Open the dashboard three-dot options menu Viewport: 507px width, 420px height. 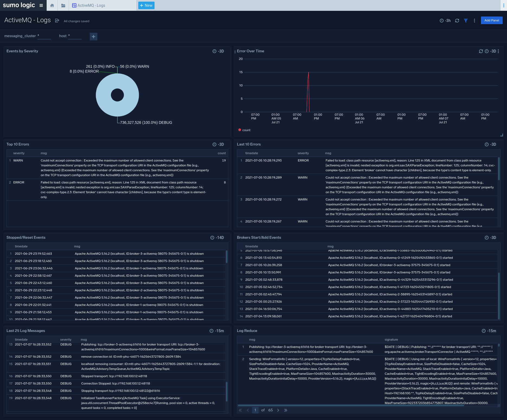(x=474, y=20)
